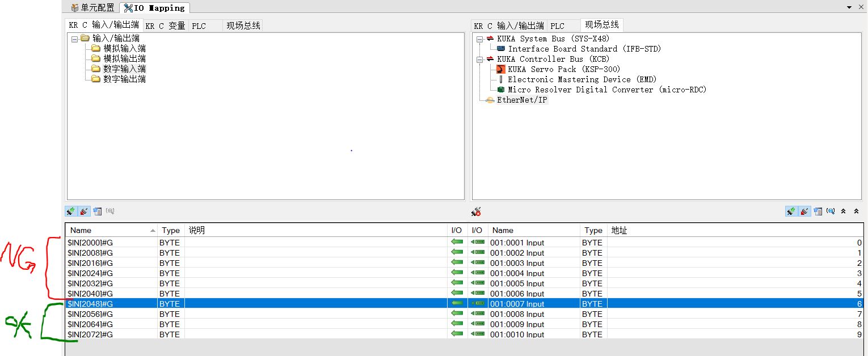Toggle left panel red unconnected-signals filter
The width and height of the screenshot is (868, 356).
[83, 211]
